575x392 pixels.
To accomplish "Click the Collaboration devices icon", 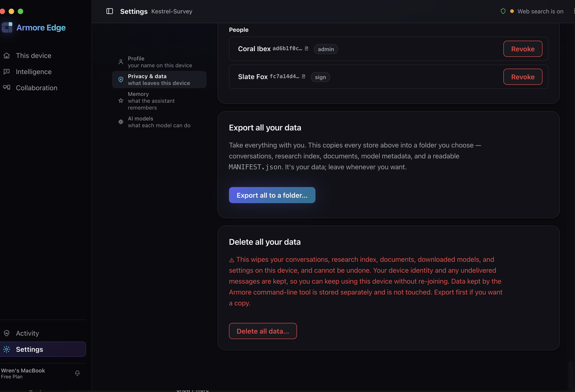I will click(7, 88).
